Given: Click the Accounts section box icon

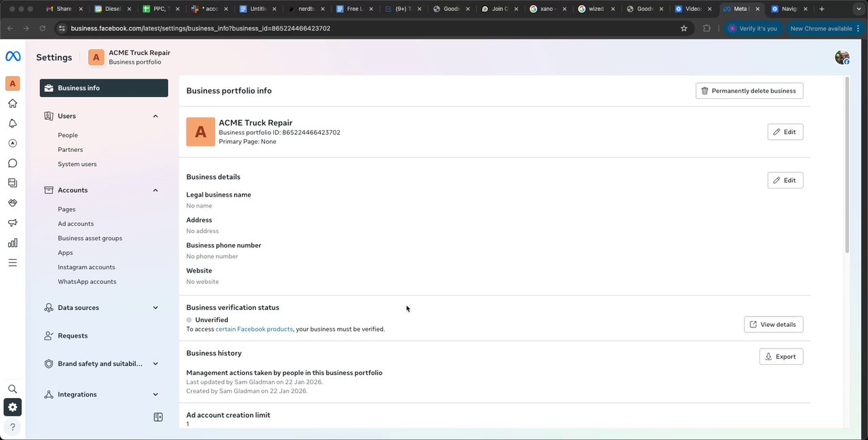Looking at the screenshot, I should (x=49, y=191).
